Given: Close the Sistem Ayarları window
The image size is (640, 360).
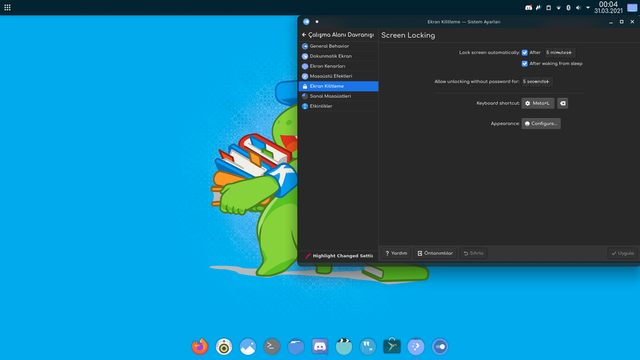Looking at the screenshot, I should (632, 22).
